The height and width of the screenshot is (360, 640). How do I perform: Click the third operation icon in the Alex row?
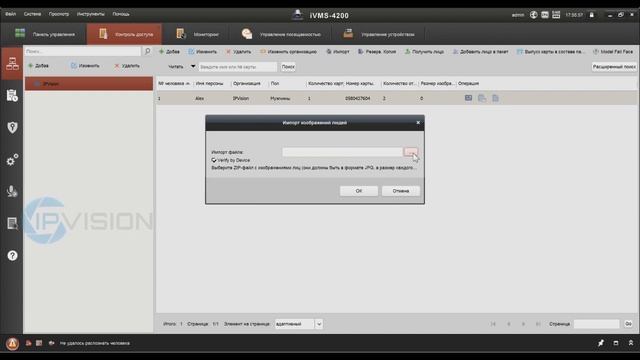[495, 98]
